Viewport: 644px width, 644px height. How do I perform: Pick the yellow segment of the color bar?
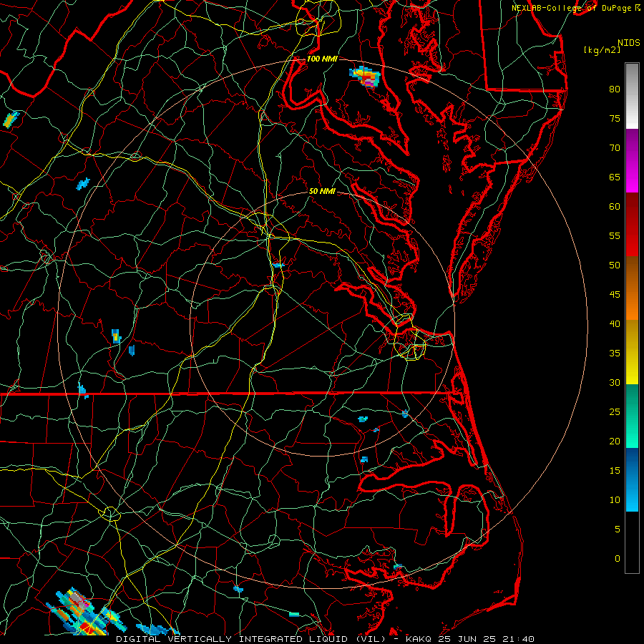coord(632,352)
